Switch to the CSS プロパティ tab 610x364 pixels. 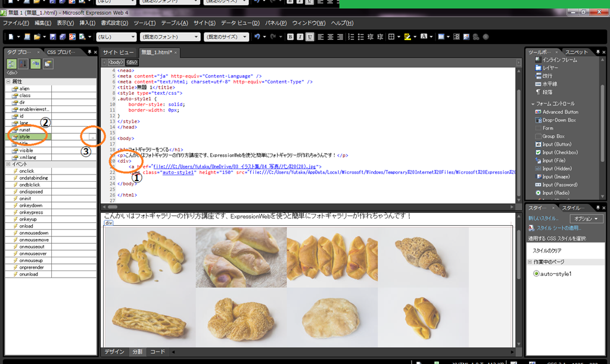coord(61,52)
